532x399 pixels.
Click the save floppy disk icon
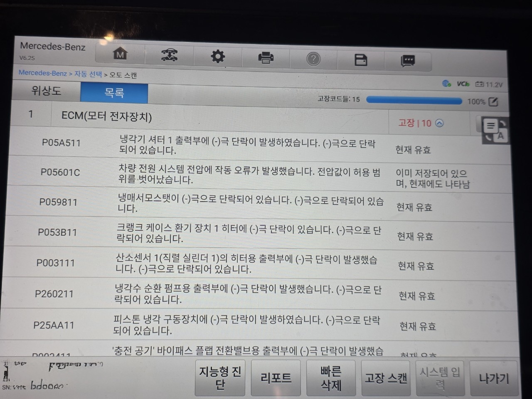click(x=361, y=60)
